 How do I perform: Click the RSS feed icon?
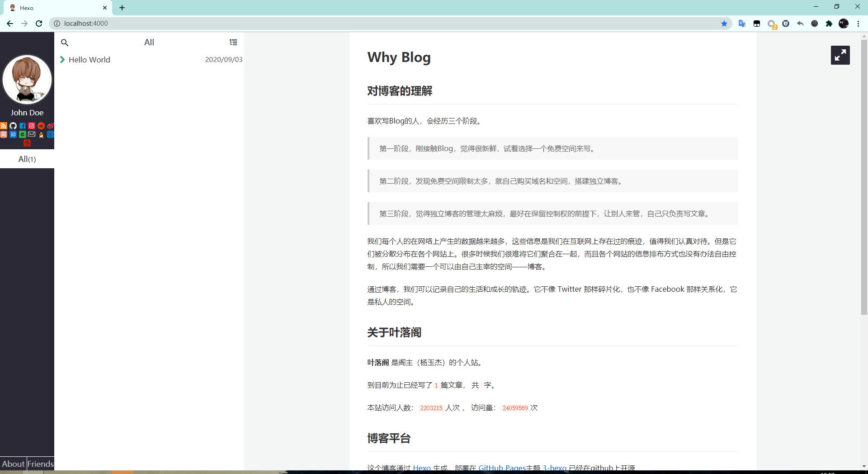[4, 126]
